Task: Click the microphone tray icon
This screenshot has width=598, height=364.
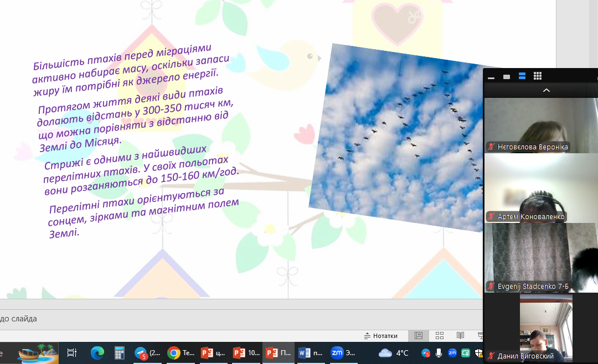Action: (439, 353)
